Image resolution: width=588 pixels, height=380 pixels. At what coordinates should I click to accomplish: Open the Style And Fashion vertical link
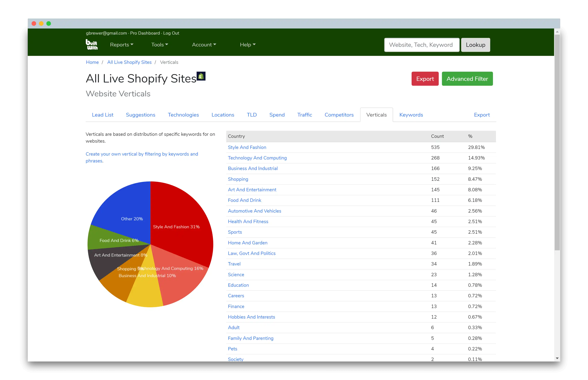click(247, 147)
